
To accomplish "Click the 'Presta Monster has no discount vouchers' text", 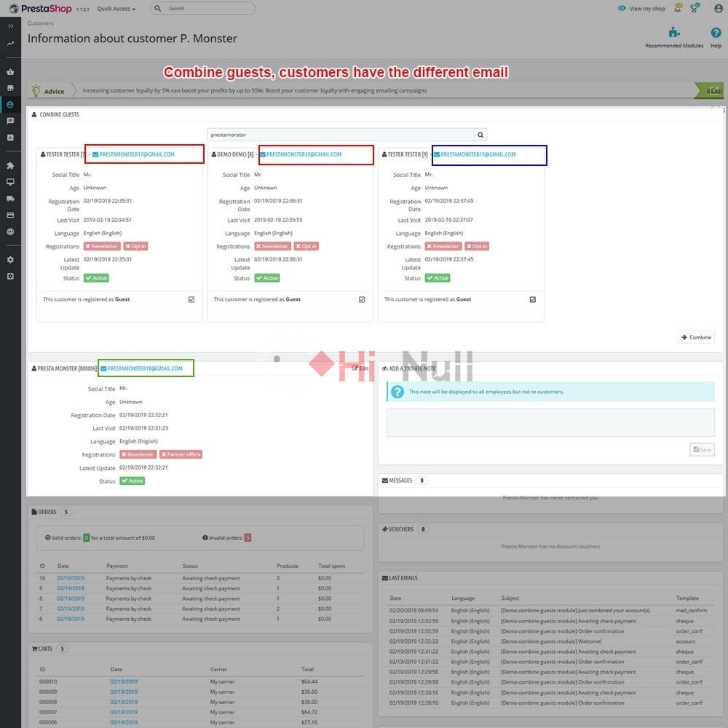I will tap(550, 547).
